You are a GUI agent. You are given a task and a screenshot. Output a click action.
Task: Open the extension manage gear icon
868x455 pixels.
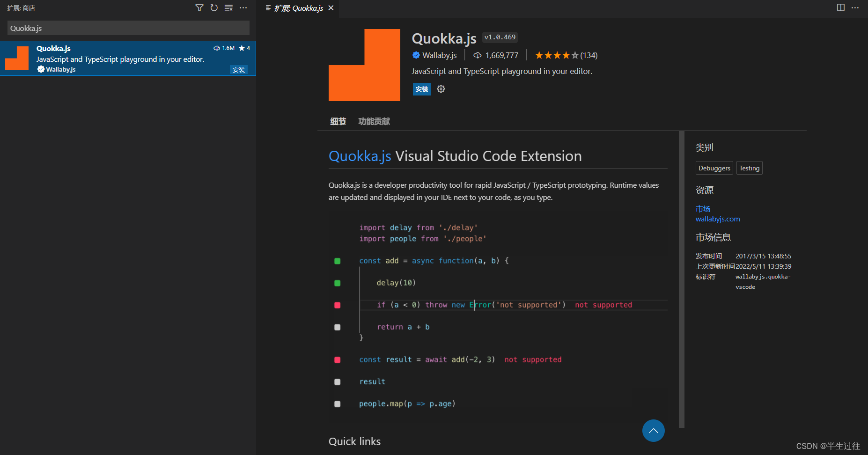coord(441,89)
